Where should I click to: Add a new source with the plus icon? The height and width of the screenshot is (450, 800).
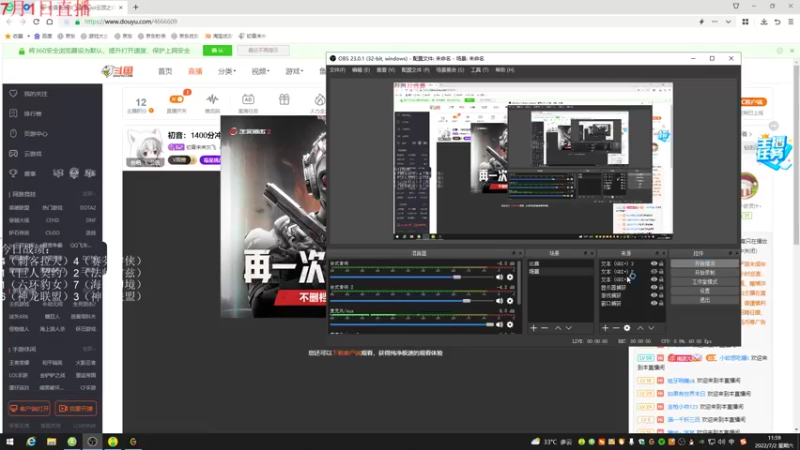click(x=605, y=328)
